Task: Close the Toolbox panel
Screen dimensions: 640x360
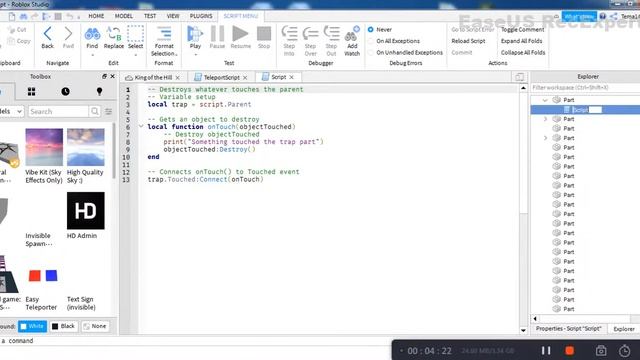Action: coord(113,76)
